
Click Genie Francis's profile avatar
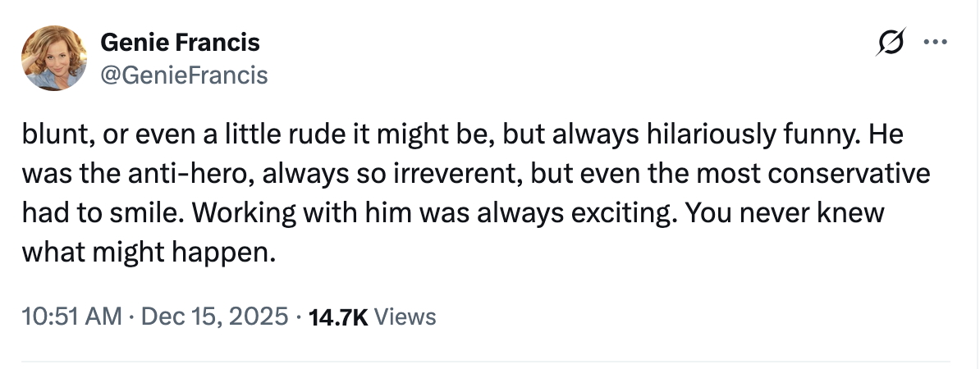(x=56, y=57)
